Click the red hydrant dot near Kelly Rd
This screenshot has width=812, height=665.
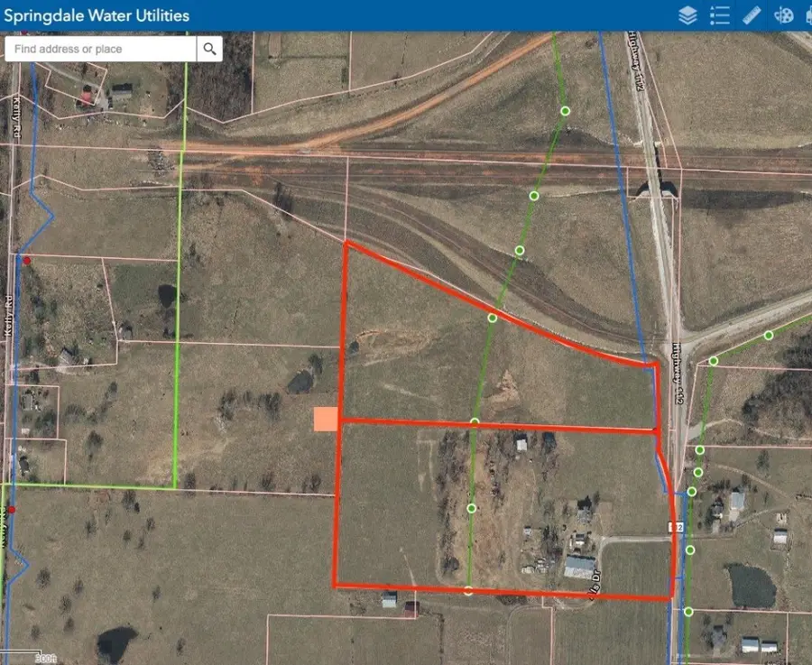(x=25, y=260)
